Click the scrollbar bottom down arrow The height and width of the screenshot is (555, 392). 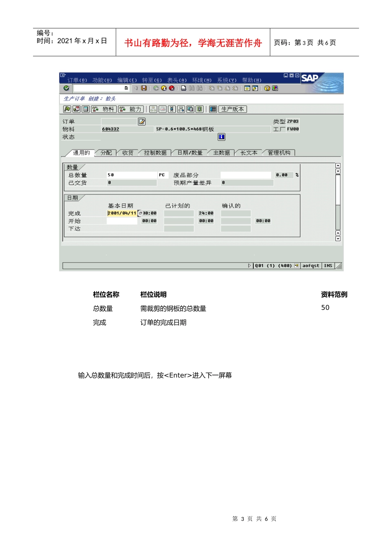coord(338,239)
